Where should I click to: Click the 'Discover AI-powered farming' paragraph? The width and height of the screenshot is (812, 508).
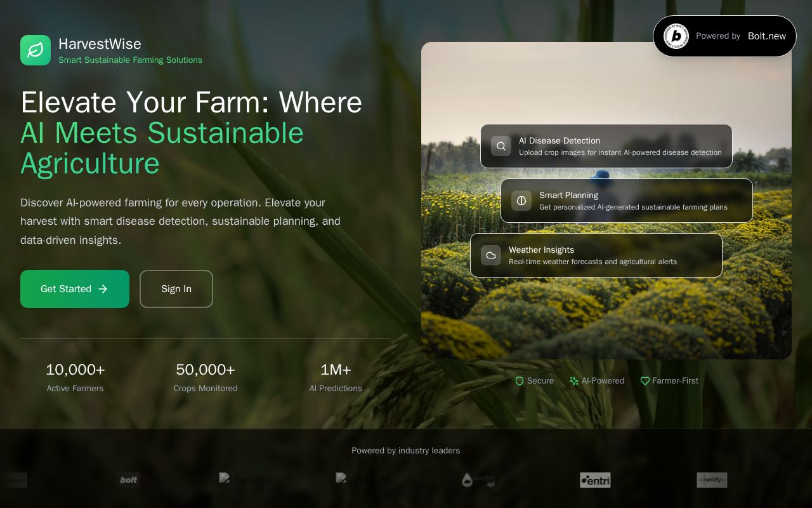(x=180, y=222)
